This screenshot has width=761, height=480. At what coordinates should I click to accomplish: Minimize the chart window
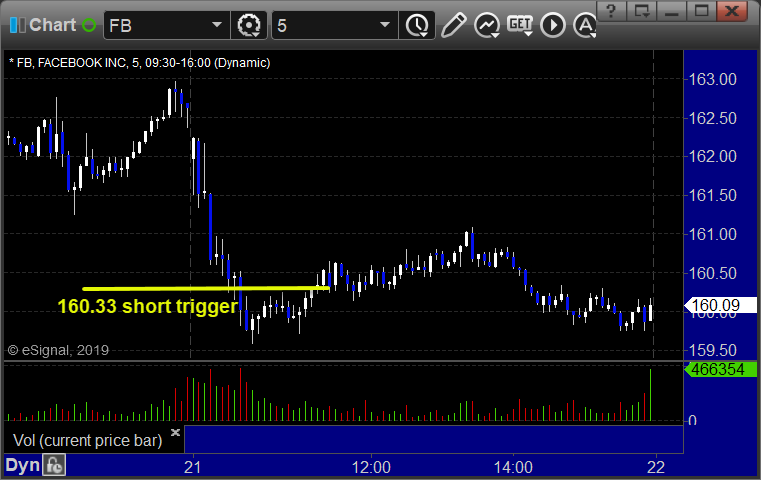[671, 11]
